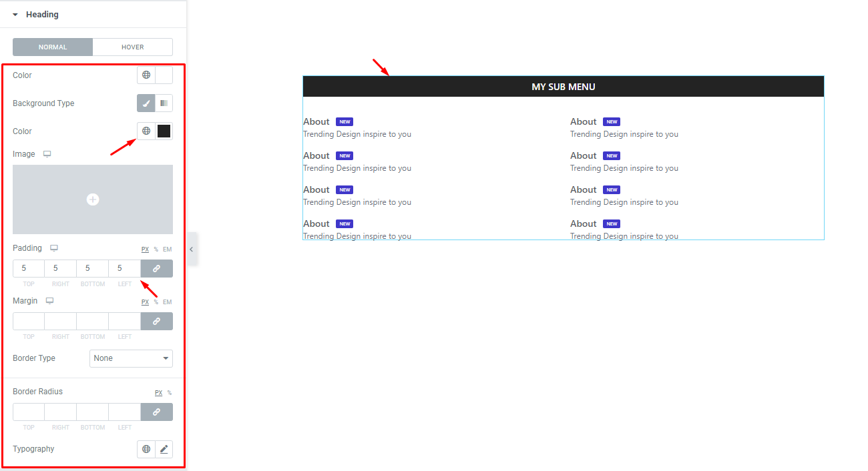Click the TOP padding input field
This screenshot has width=868, height=471.
pos(28,268)
